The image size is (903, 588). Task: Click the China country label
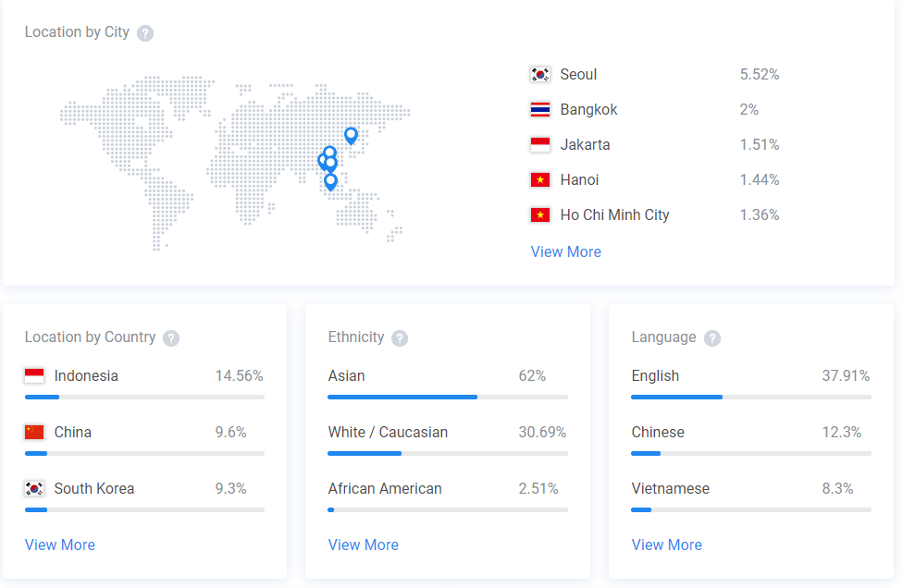click(72, 432)
